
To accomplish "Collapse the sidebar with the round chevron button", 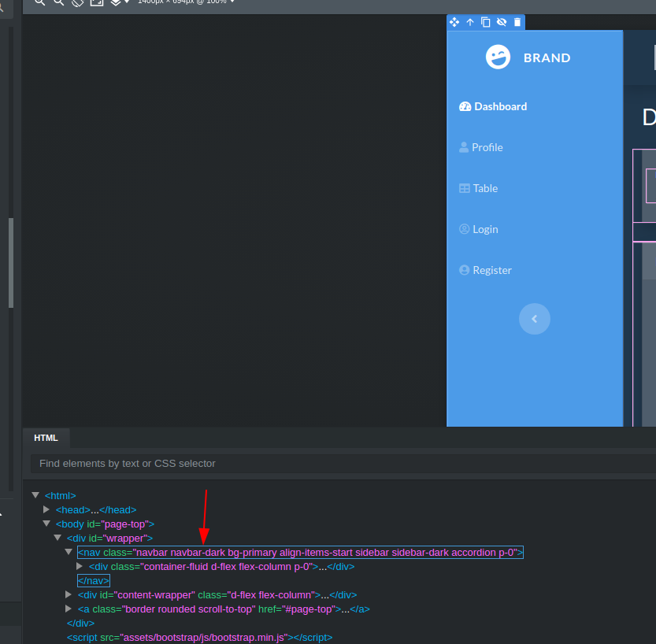I will tap(534, 319).
